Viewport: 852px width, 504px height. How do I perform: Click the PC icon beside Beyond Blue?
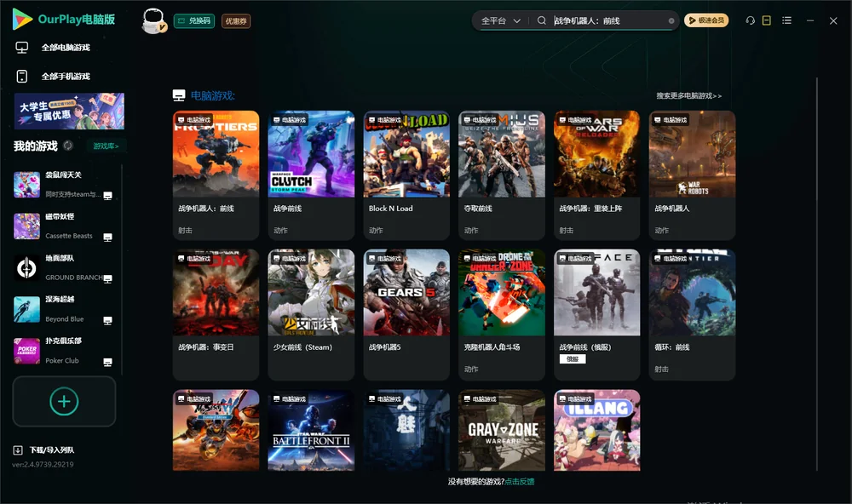(x=107, y=321)
